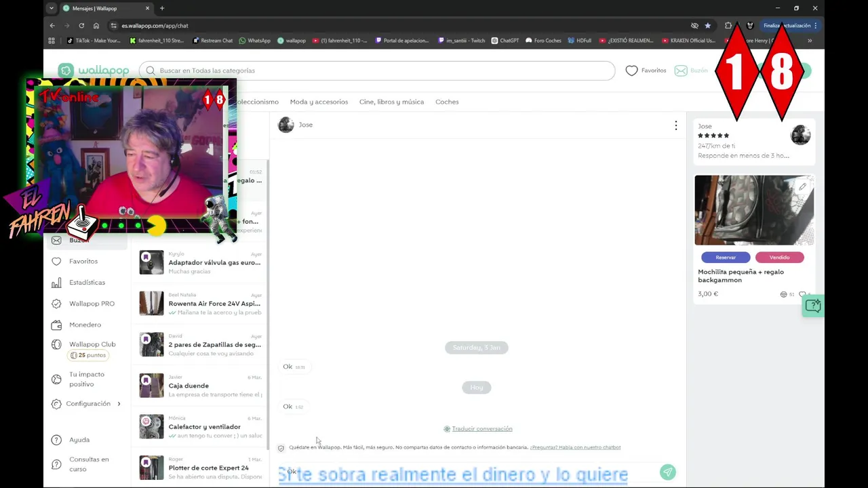The width and height of the screenshot is (868, 488).
Task: Edit the listing with the pencil icon
Action: point(802,187)
